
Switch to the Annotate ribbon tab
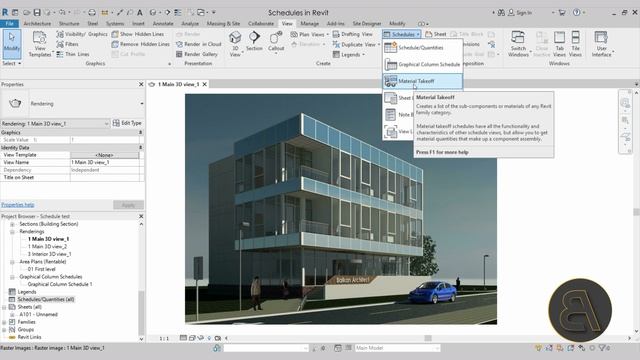[163, 24]
